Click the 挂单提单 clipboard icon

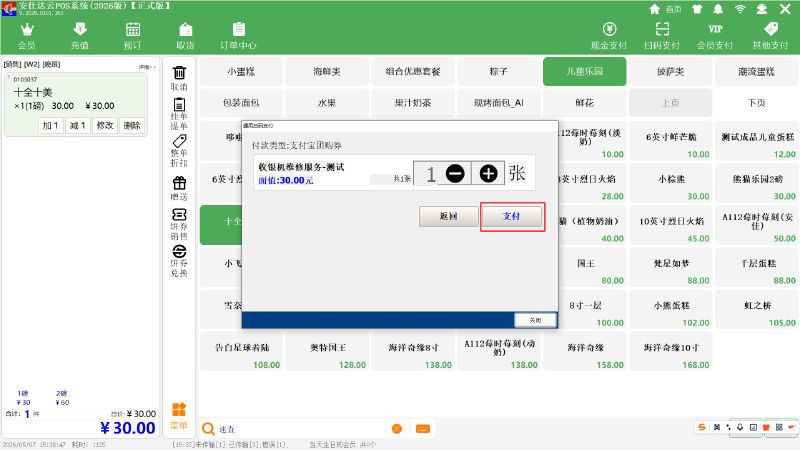179,114
